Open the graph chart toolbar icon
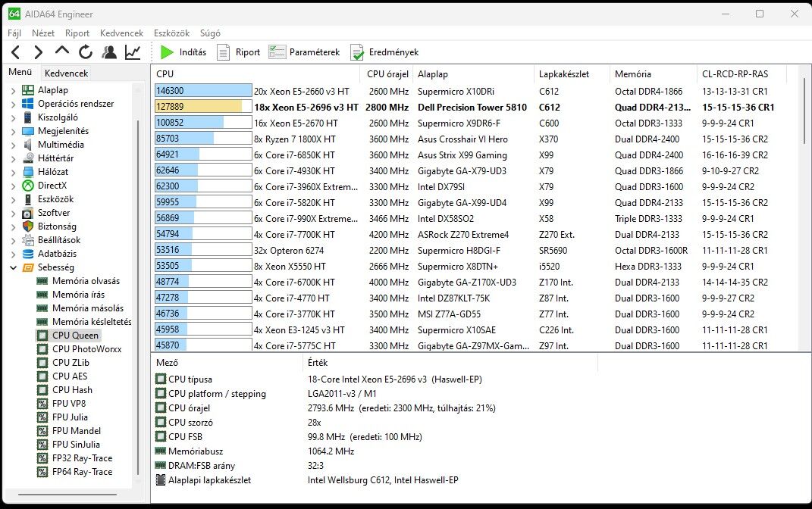 133,52
